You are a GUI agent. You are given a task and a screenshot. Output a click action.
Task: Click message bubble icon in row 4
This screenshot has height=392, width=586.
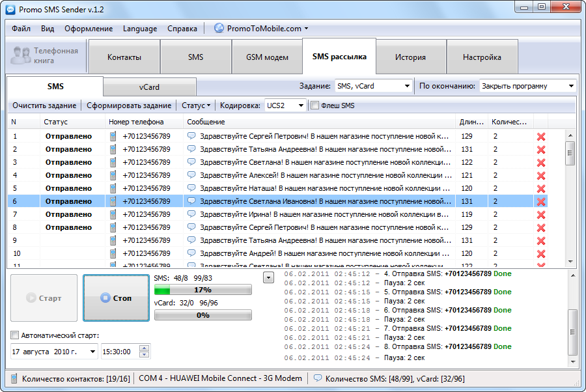pyautogui.click(x=191, y=175)
